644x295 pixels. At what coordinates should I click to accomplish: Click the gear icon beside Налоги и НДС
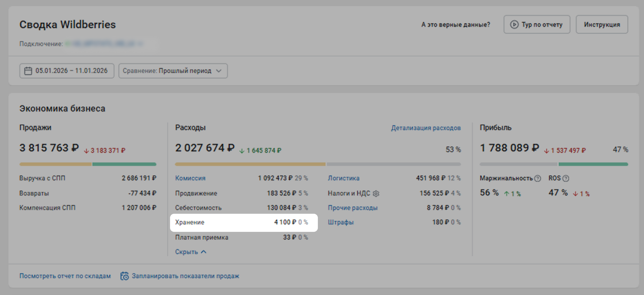tap(376, 193)
